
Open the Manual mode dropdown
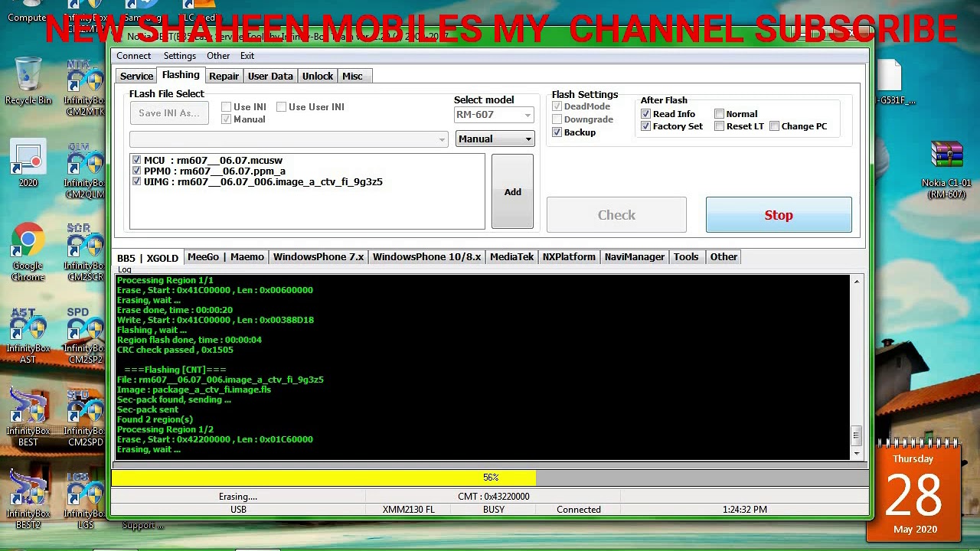tap(495, 139)
